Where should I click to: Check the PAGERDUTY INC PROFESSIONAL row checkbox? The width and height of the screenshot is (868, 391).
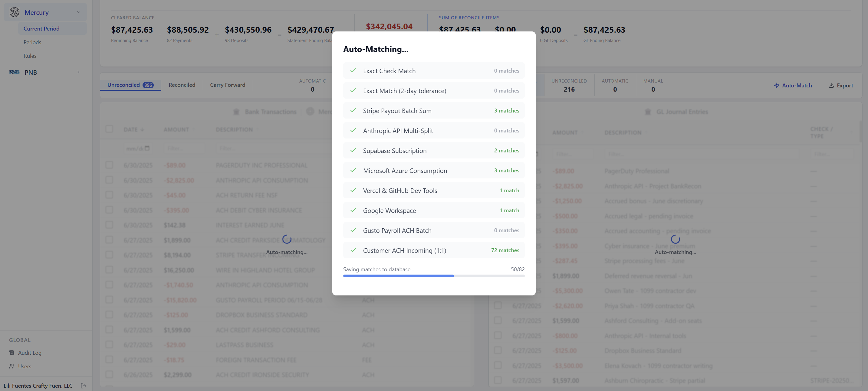pos(109,165)
